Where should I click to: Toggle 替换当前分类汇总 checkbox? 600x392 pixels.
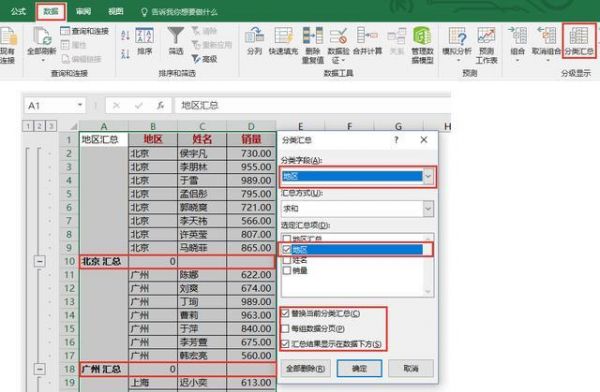point(285,313)
